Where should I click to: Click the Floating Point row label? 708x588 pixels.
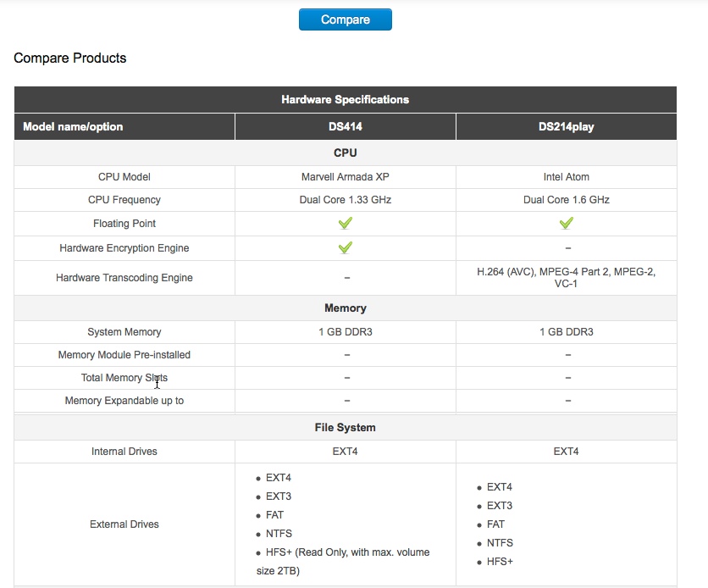pos(124,224)
